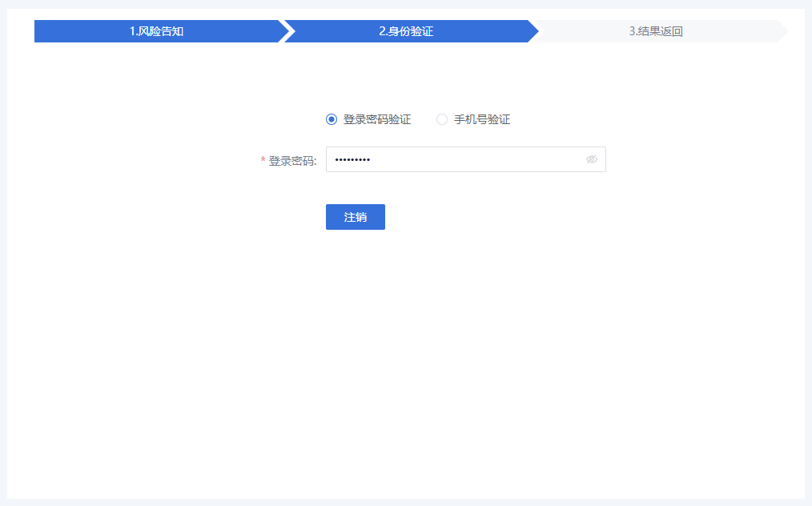Select 登录密码验证 radio button

pyautogui.click(x=332, y=119)
